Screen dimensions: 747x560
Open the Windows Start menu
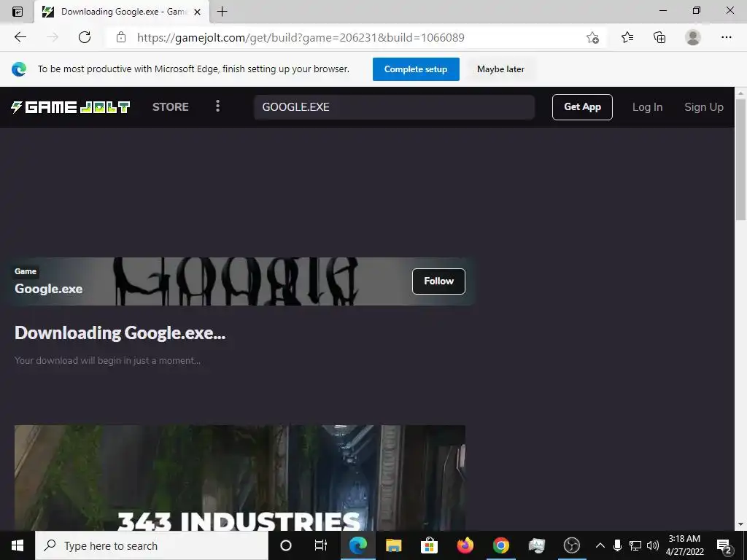coord(18,545)
